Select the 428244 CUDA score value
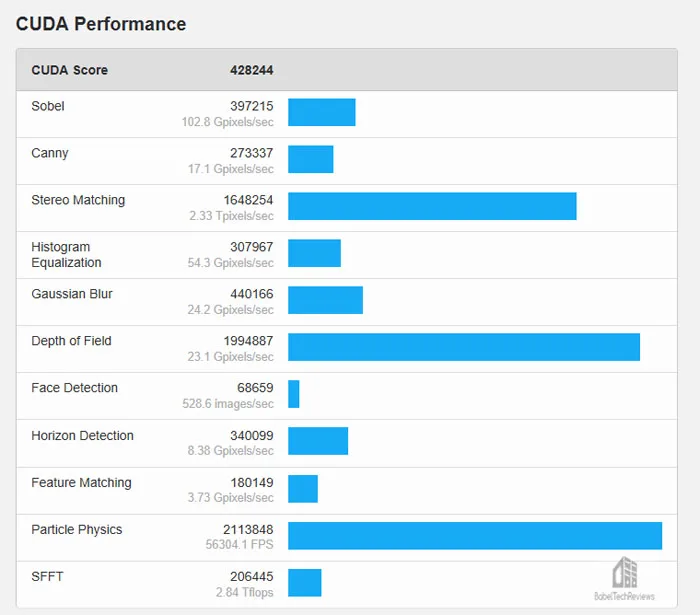The image size is (700, 615). coord(252,70)
